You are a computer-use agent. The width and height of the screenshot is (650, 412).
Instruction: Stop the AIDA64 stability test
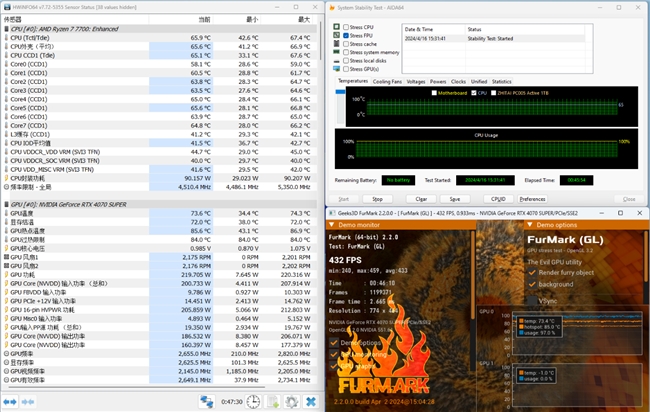(x=377, y=199)
